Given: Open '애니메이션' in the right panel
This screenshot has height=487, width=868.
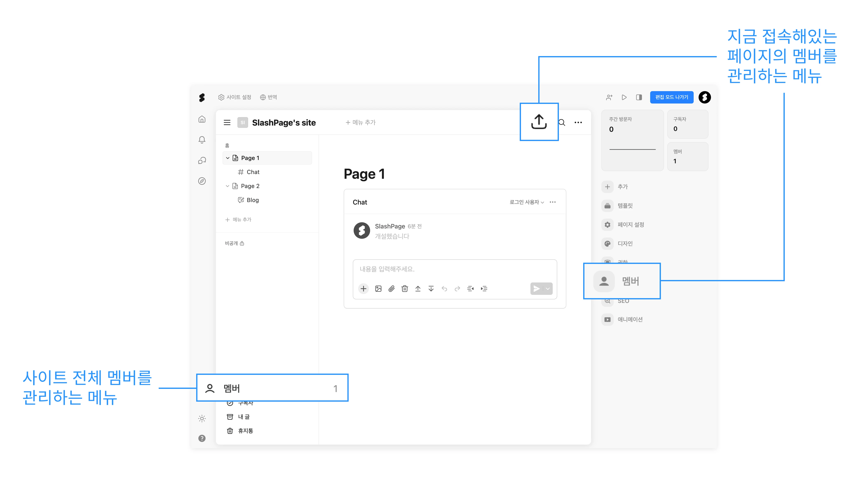Looking at the screenshot, I should tap(622, 320).
